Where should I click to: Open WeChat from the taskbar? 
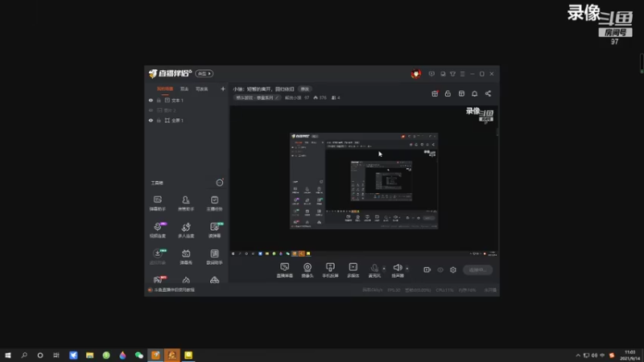[x=138, y=356]
